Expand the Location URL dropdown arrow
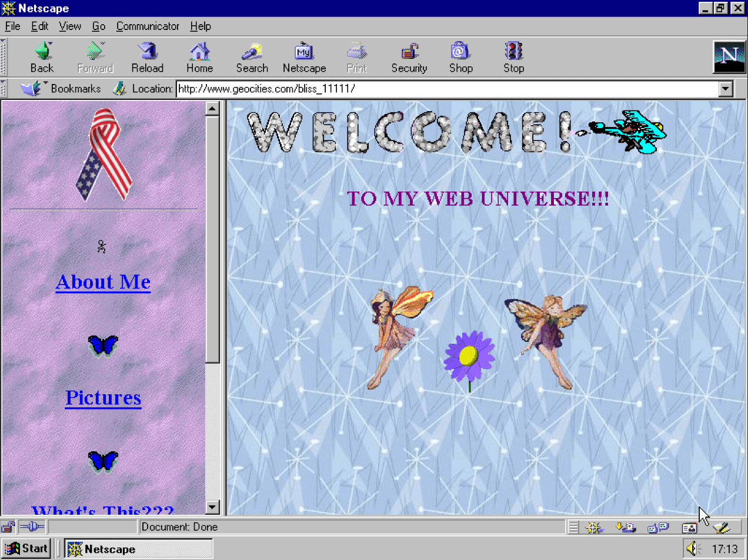The image size is (748, 560). (726, 89)
